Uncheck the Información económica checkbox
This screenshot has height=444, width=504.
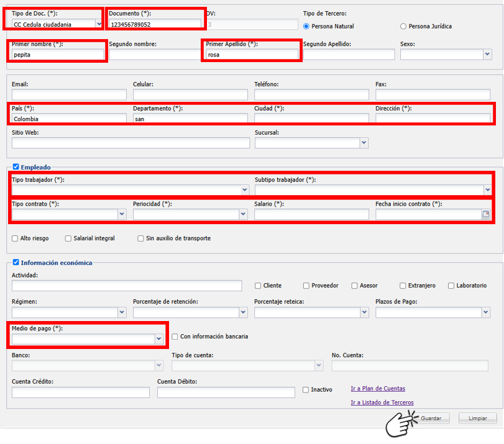pyautogui.click(x=16, y=263)
